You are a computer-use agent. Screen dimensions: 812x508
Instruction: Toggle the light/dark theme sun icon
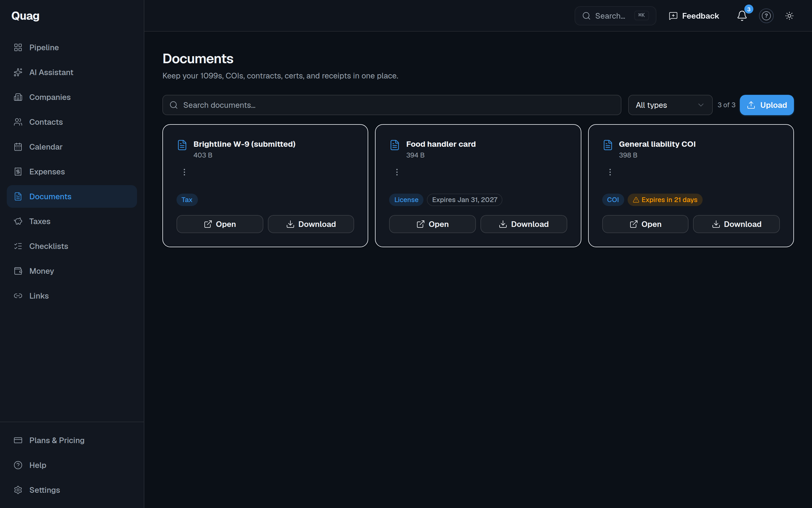pos(789,16)
